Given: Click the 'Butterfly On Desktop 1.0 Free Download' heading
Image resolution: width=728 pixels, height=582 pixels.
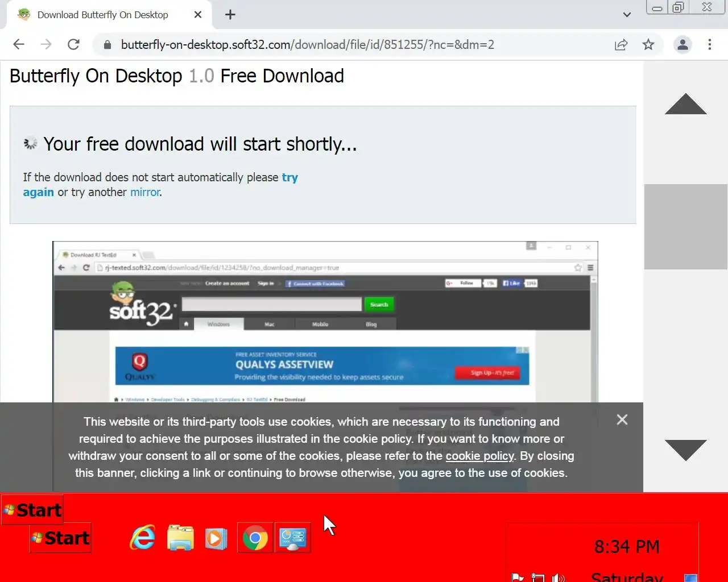Looking at the screenshot, I should coord(177,76).
